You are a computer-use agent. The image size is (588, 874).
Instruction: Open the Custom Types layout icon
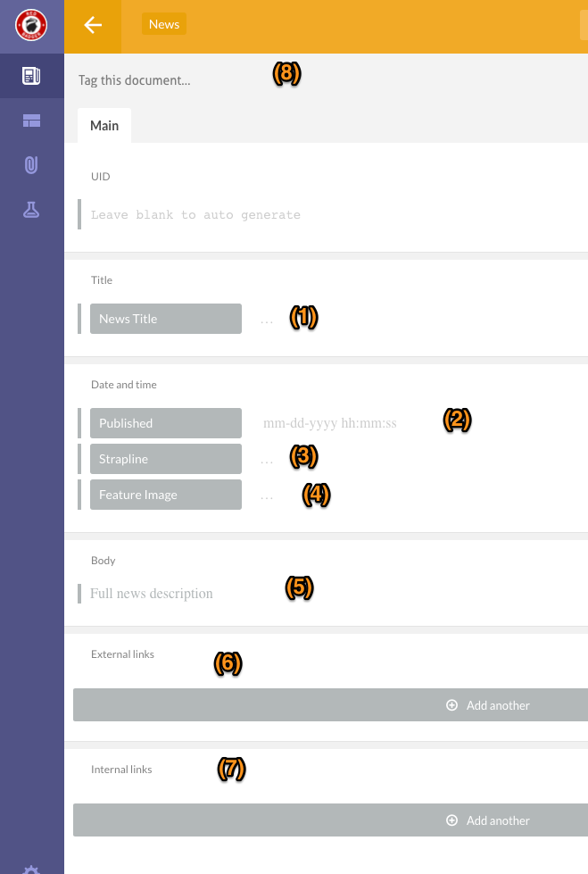pyautogui.click(x=31, y=121)
